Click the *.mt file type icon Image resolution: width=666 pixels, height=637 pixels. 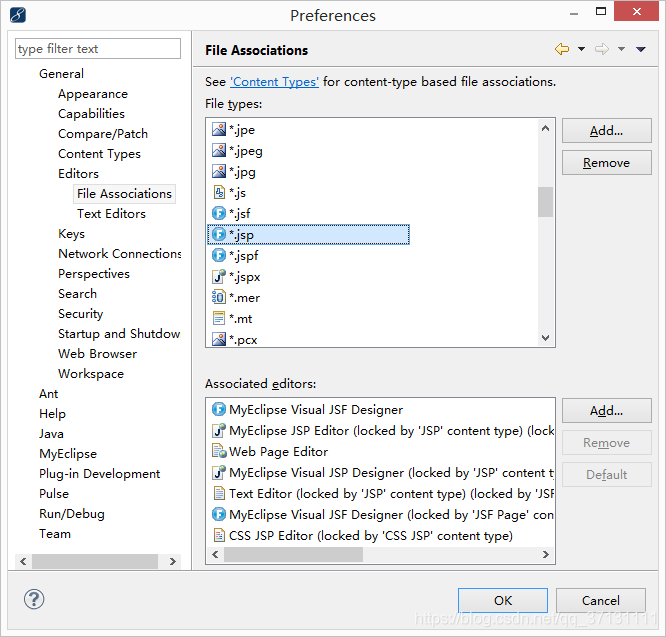(x=219, y=318)
